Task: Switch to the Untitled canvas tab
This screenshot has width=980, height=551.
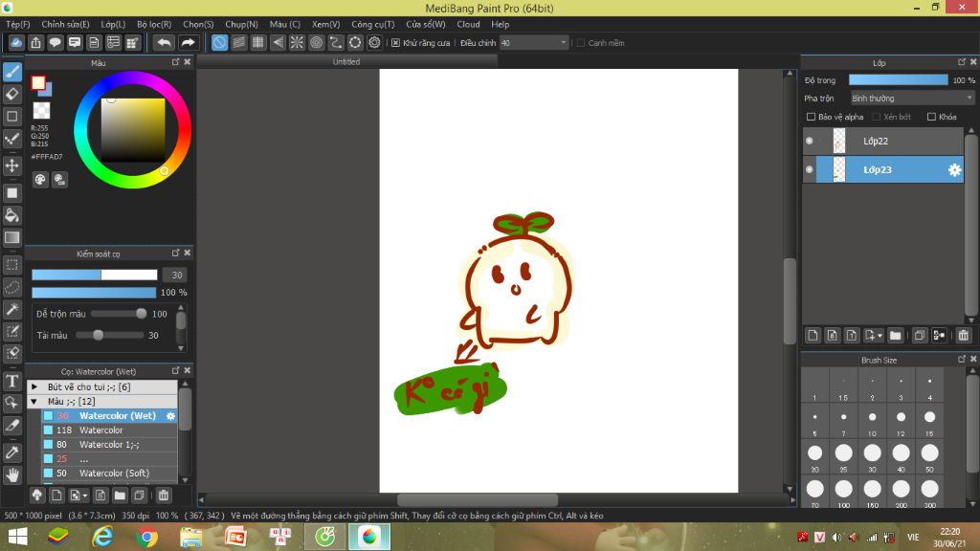Action: coord(346,62)
